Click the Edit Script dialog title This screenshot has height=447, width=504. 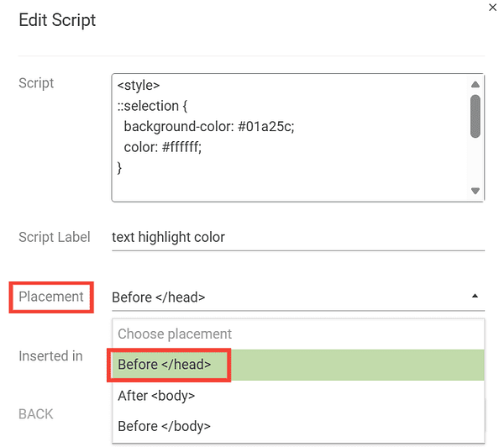click(x=57, y=19)
